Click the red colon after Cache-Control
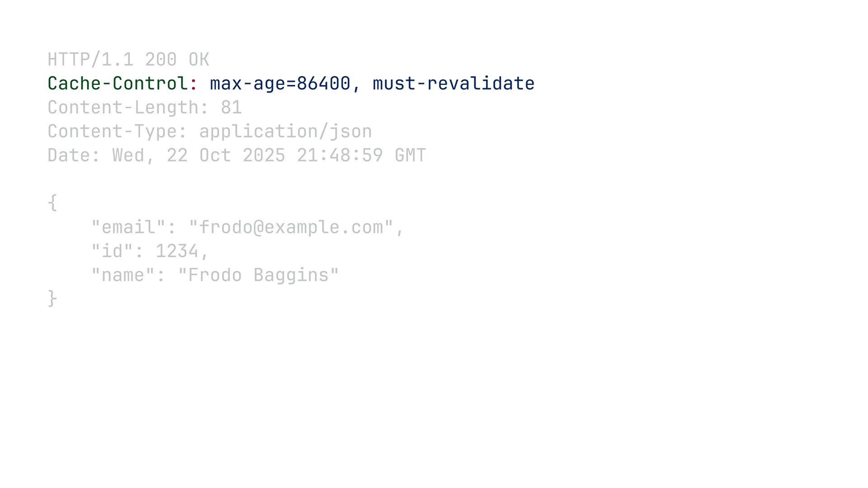The height and width of the screenshot is (488, 868). click(193, 84)
